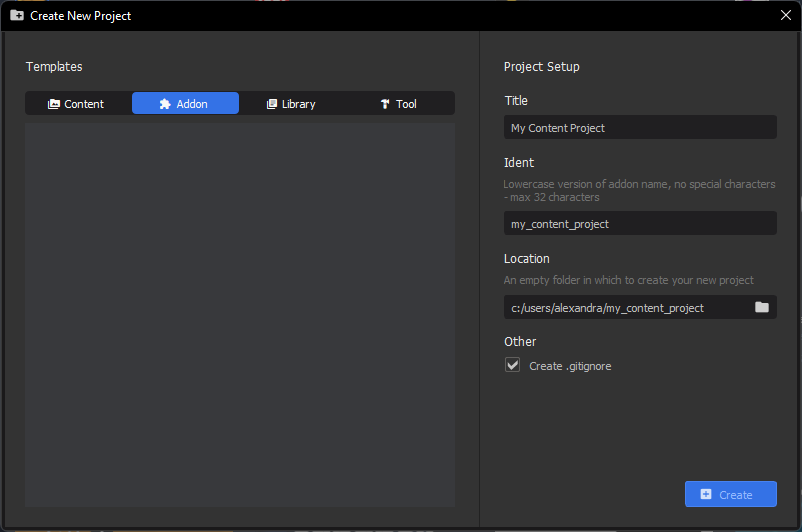Open the Library templates tab
This screenshot has height=532, width=802.
(293, 103)
